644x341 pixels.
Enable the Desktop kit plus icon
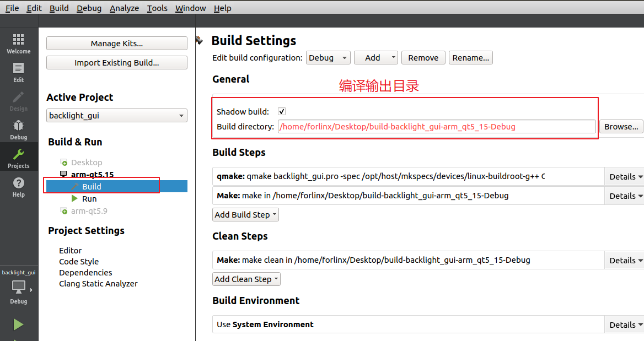(63, 163)
